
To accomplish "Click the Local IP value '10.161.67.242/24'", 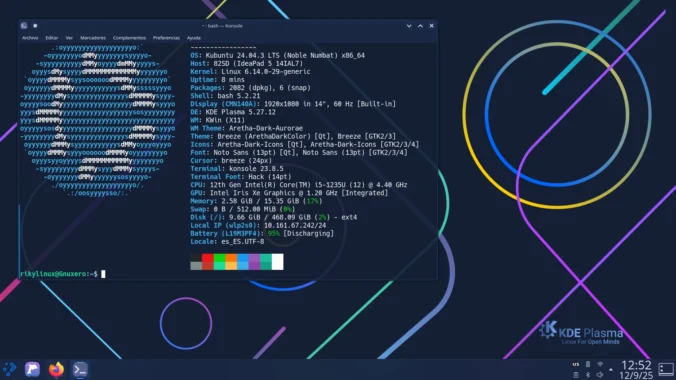I will [295, 226].
